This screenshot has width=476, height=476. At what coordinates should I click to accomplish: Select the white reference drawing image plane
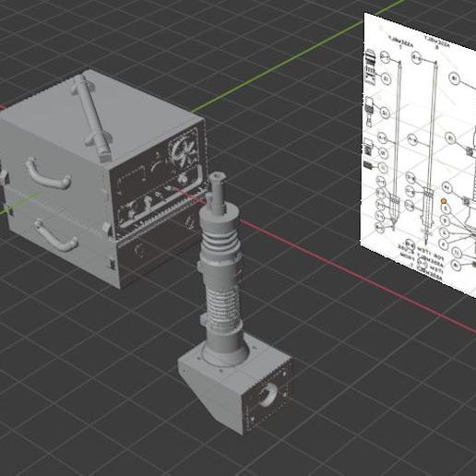coord(419,154)
